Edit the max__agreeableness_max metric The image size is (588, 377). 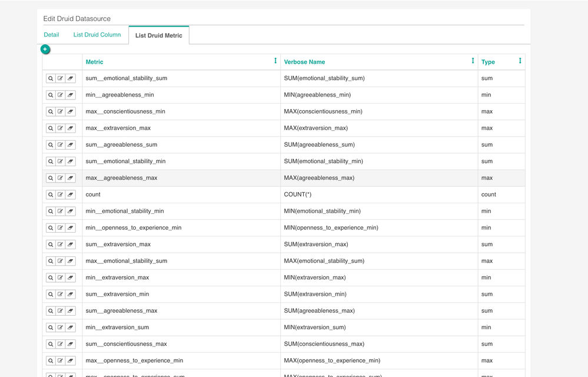click(x=59, y=177)
